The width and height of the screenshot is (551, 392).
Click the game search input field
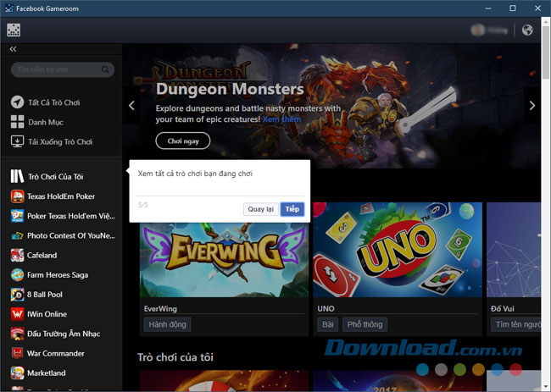(58, 69)
